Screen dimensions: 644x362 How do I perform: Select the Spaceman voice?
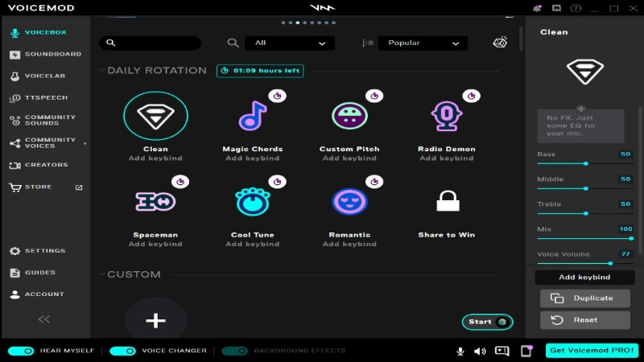tap(155, 202)
